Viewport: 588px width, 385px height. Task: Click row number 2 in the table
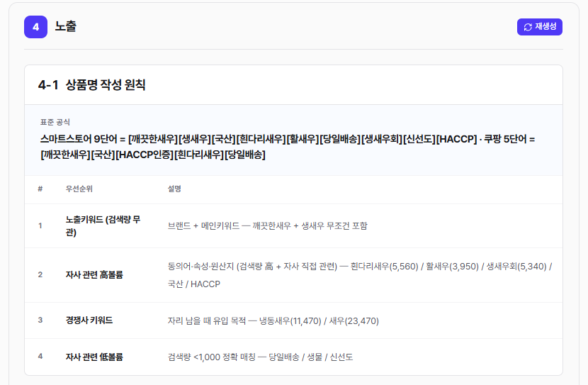[40, 274]
